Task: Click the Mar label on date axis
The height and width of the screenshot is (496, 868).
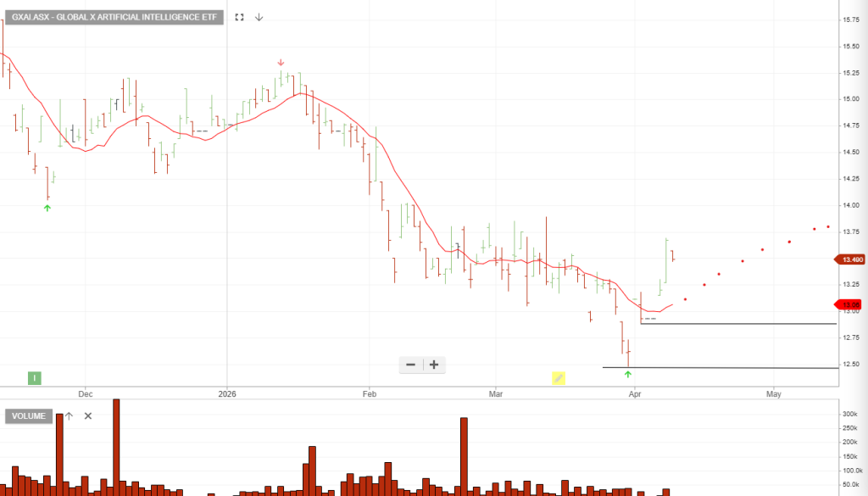Action: (496, 393)
